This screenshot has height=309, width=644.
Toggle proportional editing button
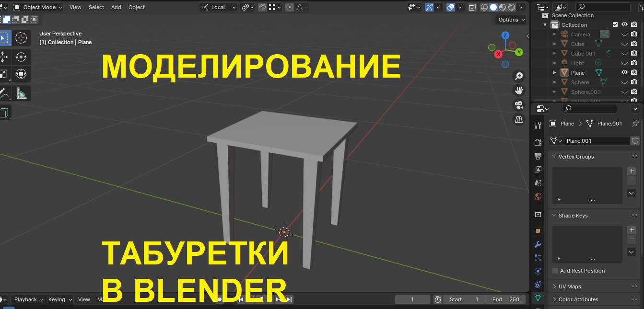290,7
